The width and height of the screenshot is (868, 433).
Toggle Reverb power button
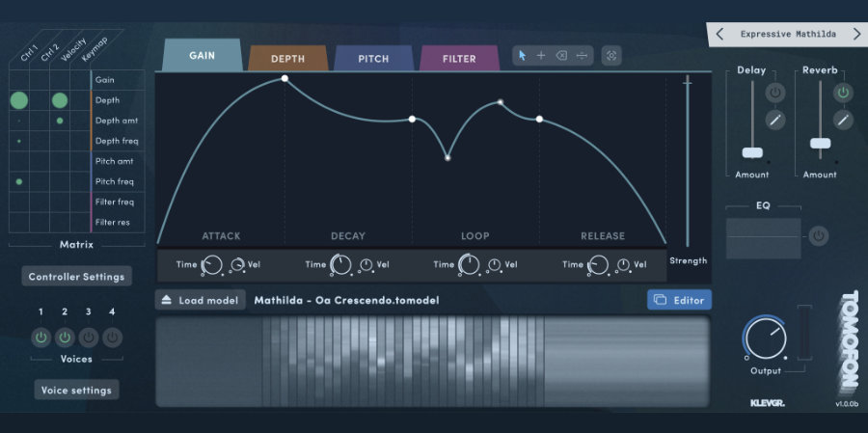pos(843,93)
